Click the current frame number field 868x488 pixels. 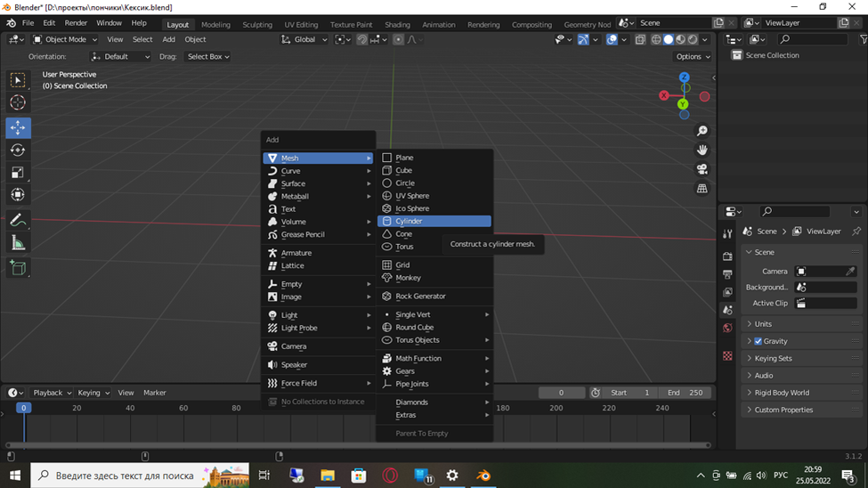(x=562, y=393)
